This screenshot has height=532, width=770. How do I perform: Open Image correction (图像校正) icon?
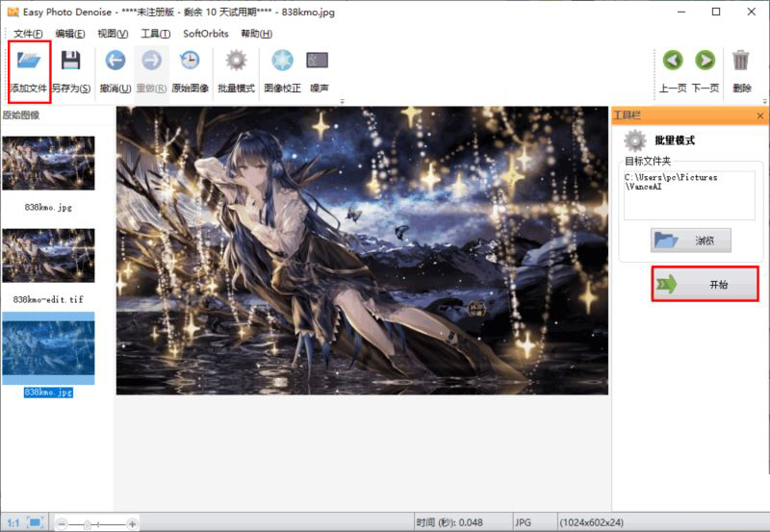[282, 61]
